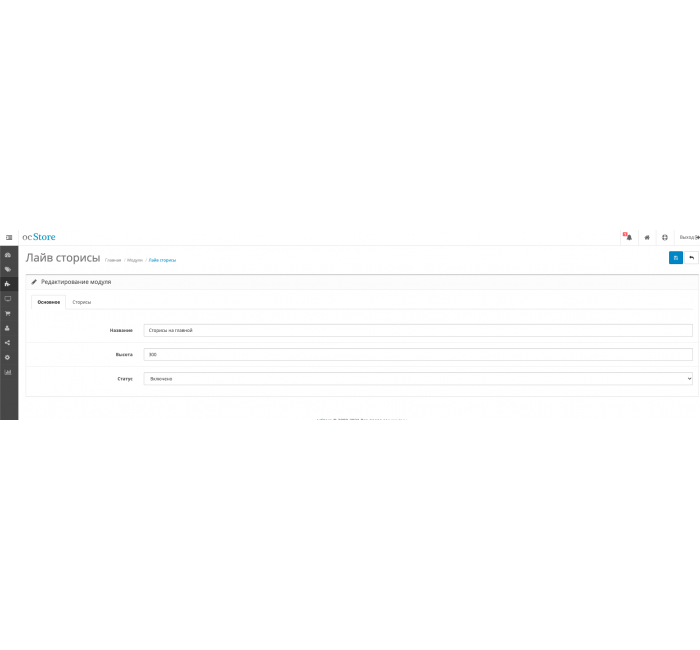700x650 pixels.
Task: Click the Главная breadcrumb link
Action: (113, 260)
